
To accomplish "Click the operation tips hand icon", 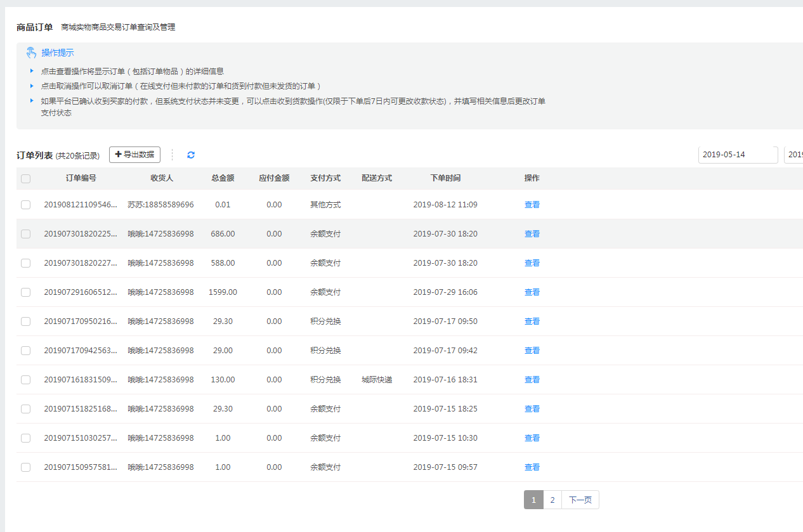I will point(31,53).
